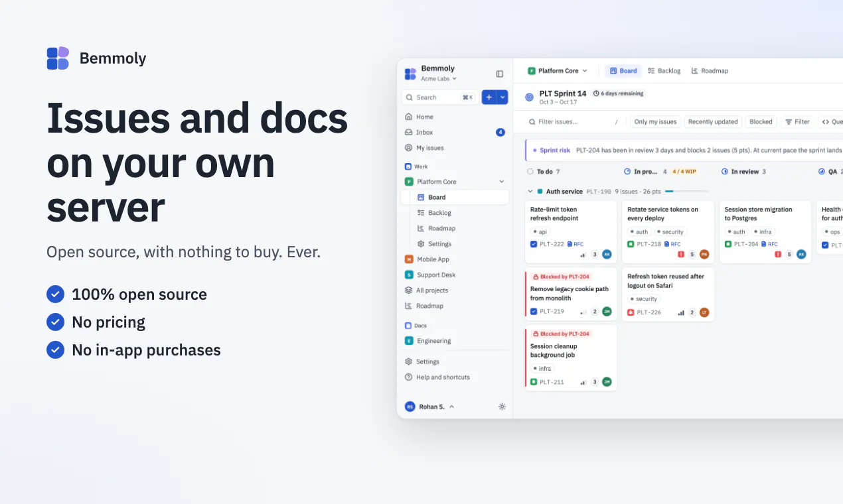Open the Rohan S. user menu

coord(429,407)
